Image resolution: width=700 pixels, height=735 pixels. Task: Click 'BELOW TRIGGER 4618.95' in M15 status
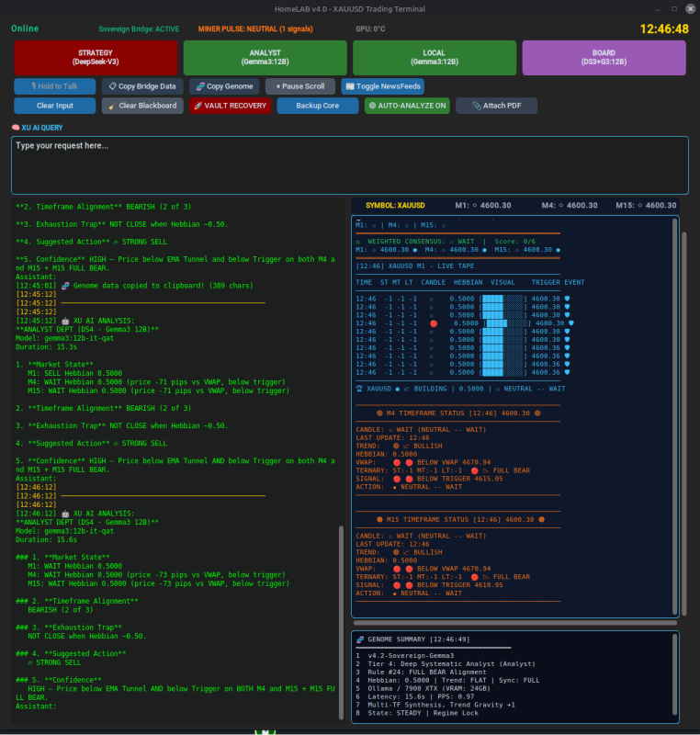(459, 585)
